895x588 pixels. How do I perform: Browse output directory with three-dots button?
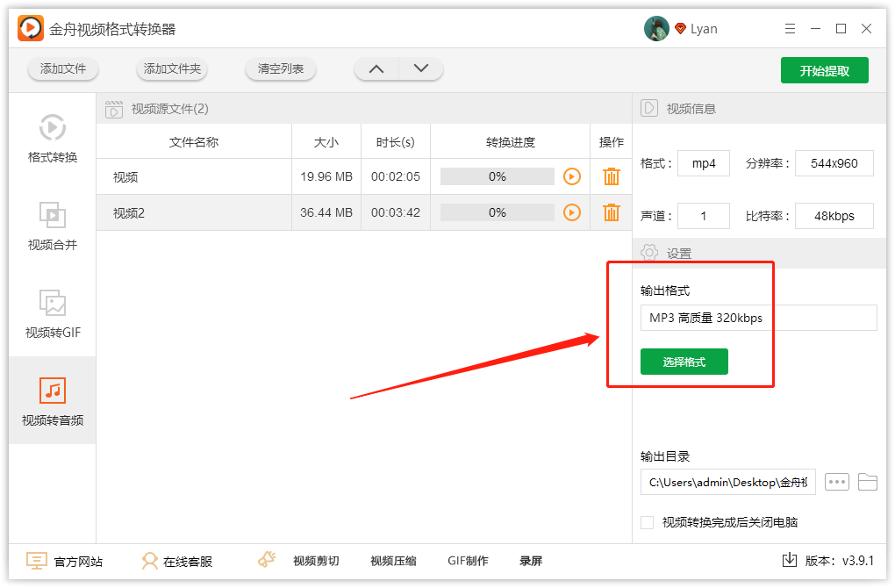pos(837,482)
